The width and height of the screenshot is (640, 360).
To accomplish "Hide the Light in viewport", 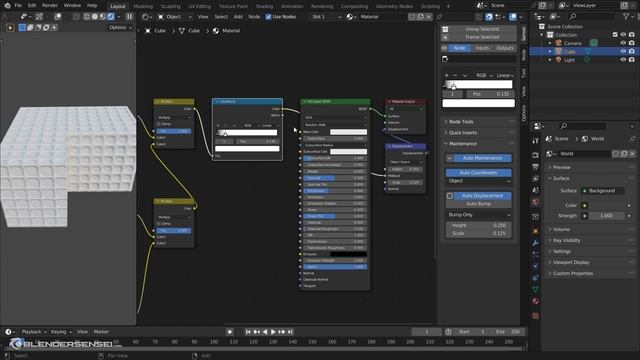I will coord(623,60).
